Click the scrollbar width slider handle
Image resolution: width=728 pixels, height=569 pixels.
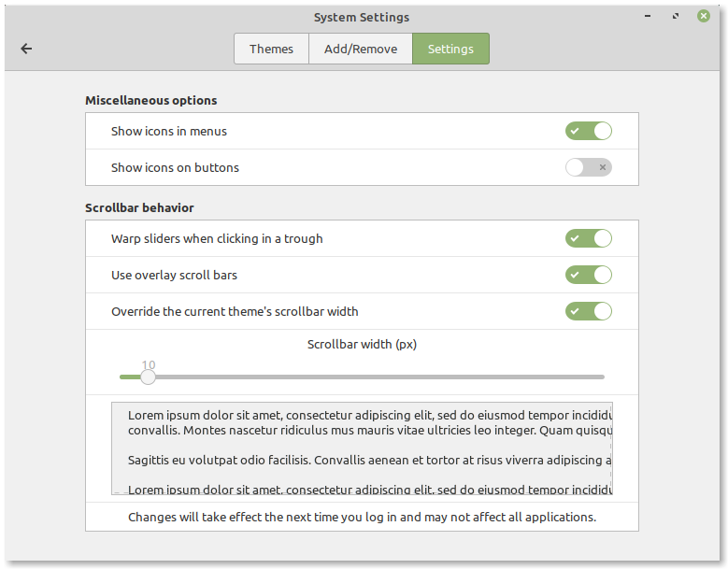pos(148,377)
